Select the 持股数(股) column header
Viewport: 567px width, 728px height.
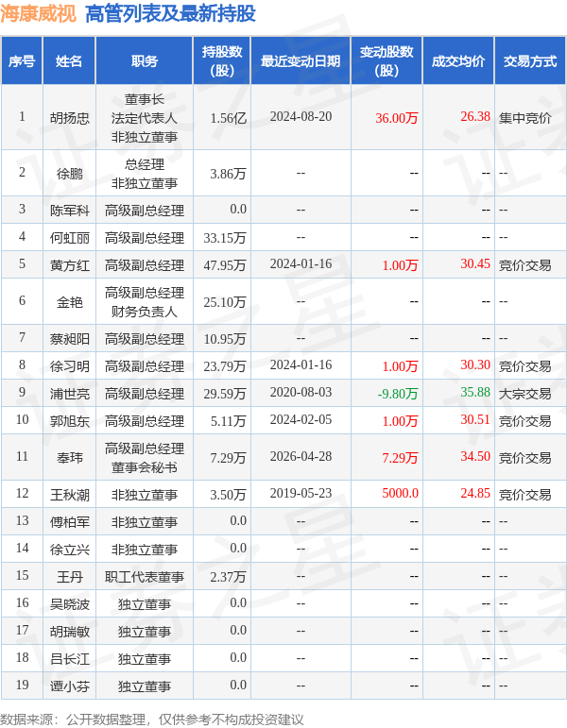pyautogui.click(x=222, y=60)
